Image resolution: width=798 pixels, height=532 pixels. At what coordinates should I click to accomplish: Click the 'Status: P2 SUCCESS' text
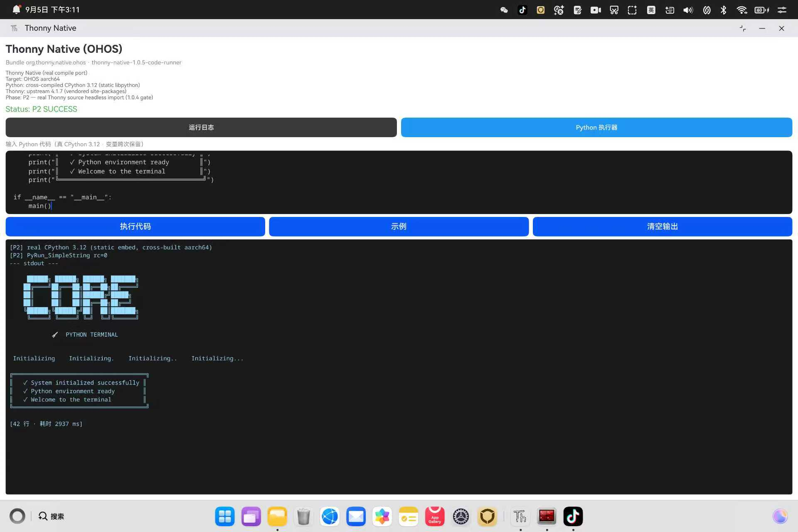(41, 109)
